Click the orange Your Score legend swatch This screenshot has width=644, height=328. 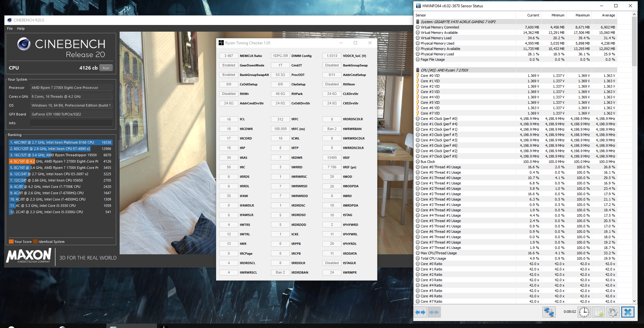coord(11,242)
